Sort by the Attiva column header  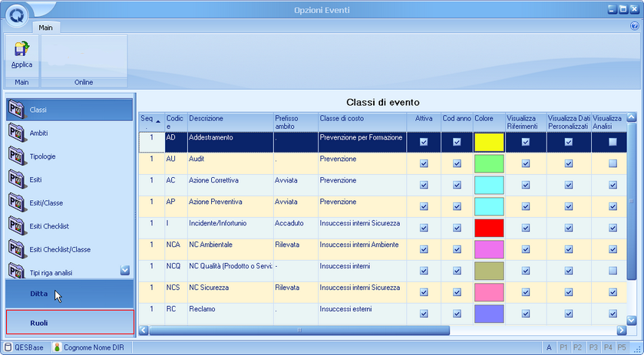coord(424,123)
